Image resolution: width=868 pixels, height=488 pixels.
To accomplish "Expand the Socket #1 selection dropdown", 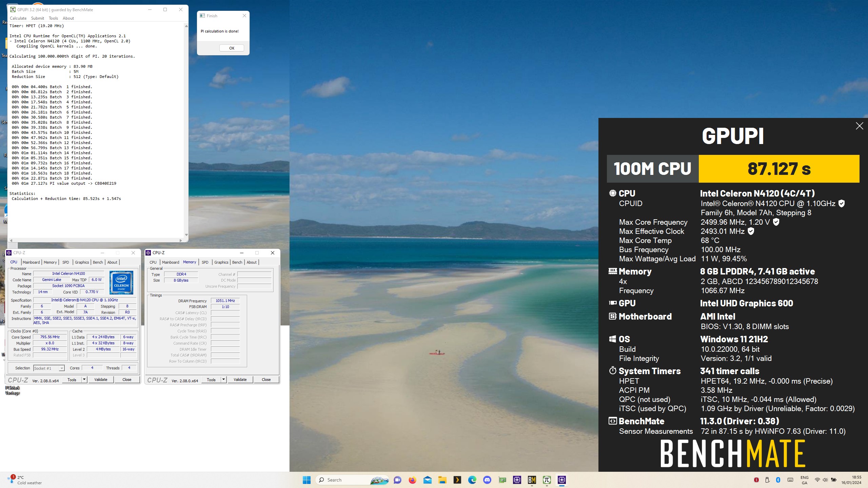I will pyautogui.click(x=61, y=368).
